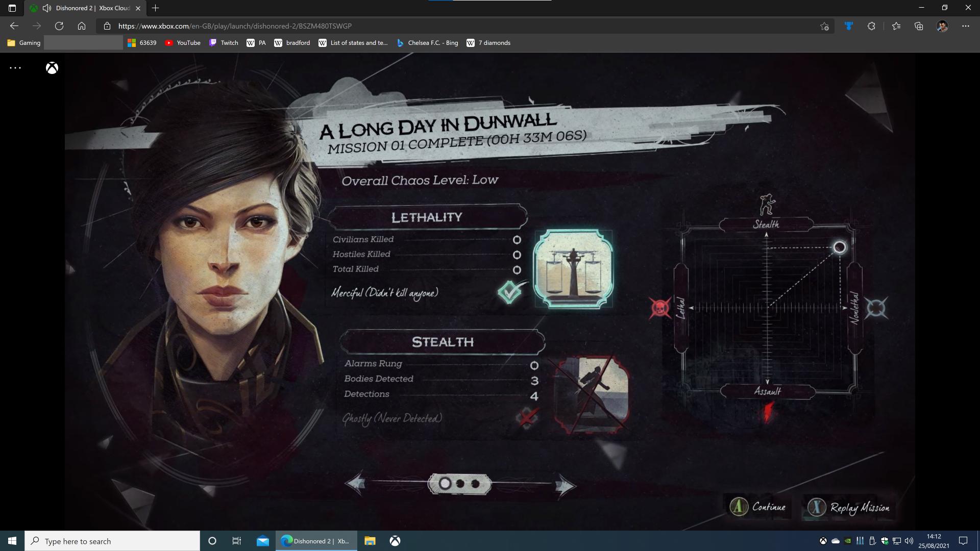Image resolution: width=980 pixels, height=551 pixels.
Task: Open the List of states bookmark
Action: point(353,43)
